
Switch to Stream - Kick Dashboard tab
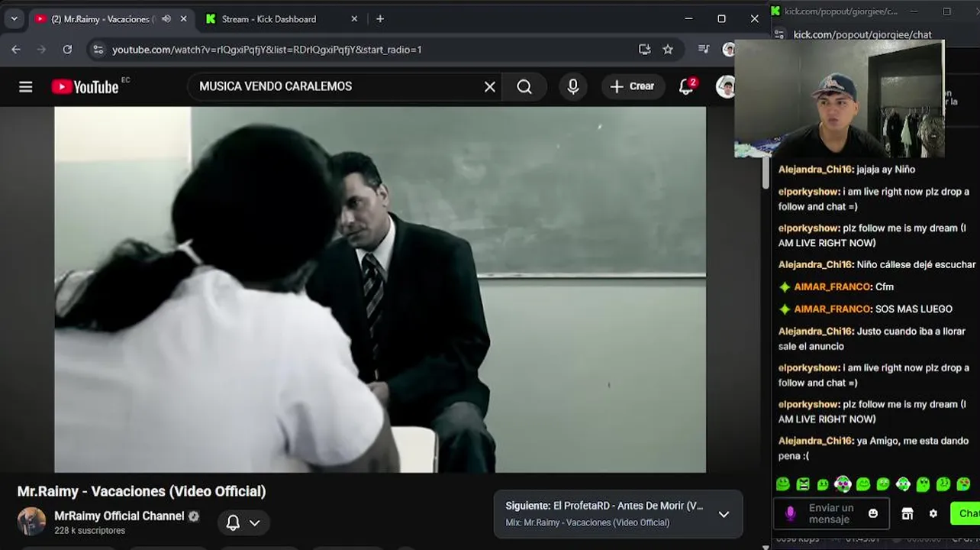[x=280, y=19]
